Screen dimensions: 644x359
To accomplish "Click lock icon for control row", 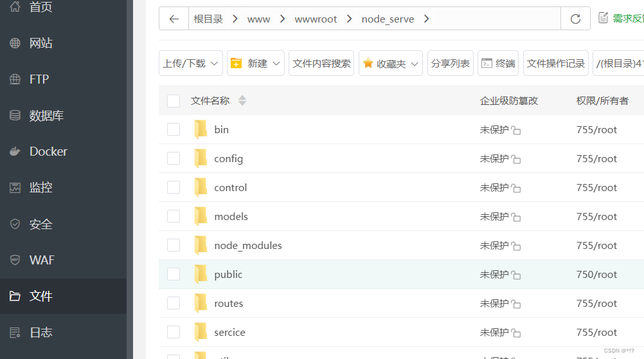I will click(x=516, y=189).
